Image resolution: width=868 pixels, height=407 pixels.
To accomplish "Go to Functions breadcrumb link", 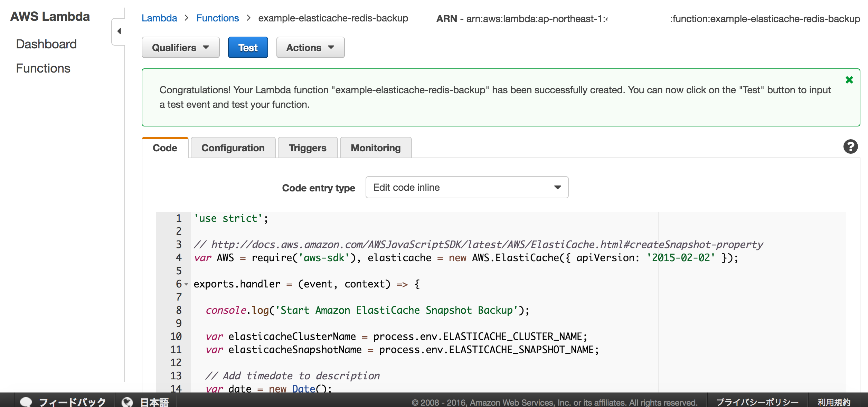I will click(218, 18).
